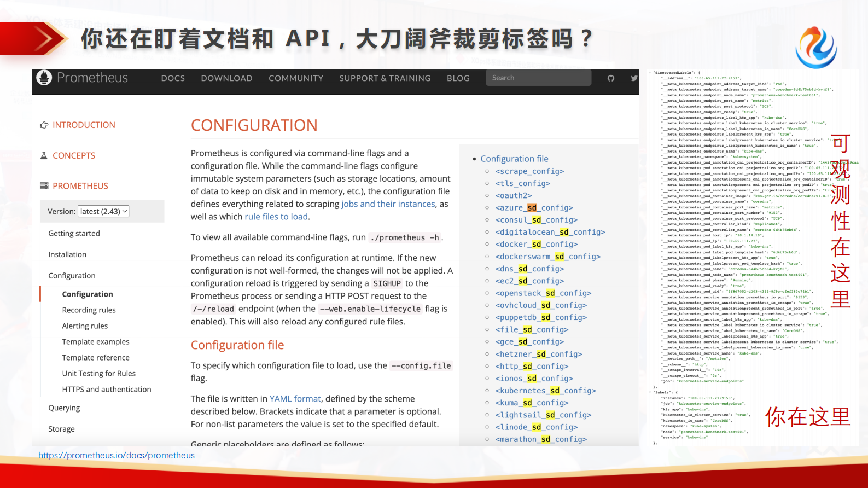868x488 pixels.
Task: Click the Configuration file section heading
Action: [x=237, y=345]
